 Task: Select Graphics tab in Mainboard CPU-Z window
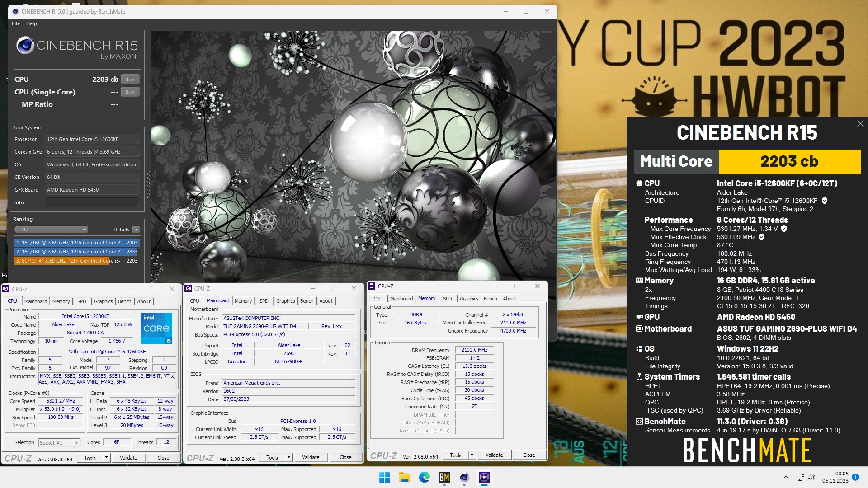point(286,301)
